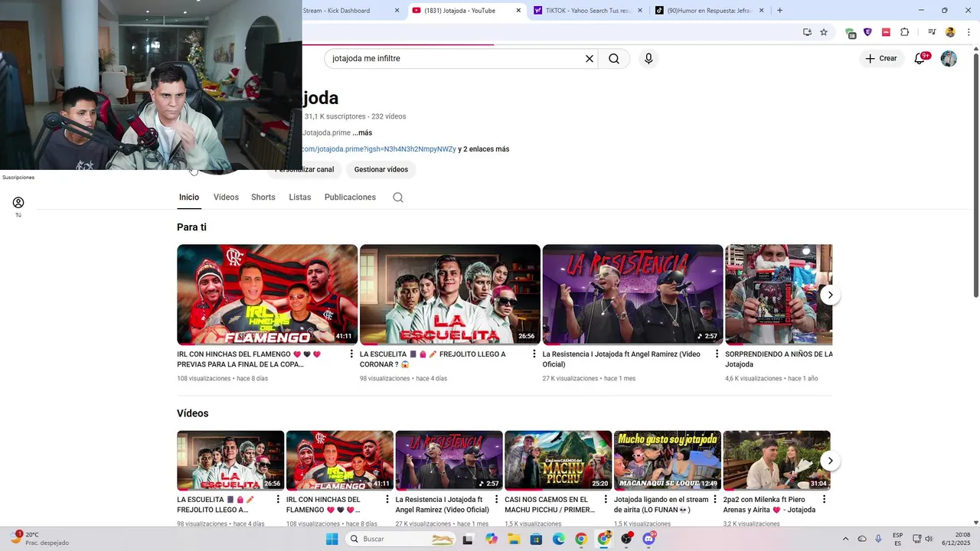Open more options for 2pa2 con Milenka video

824,500
